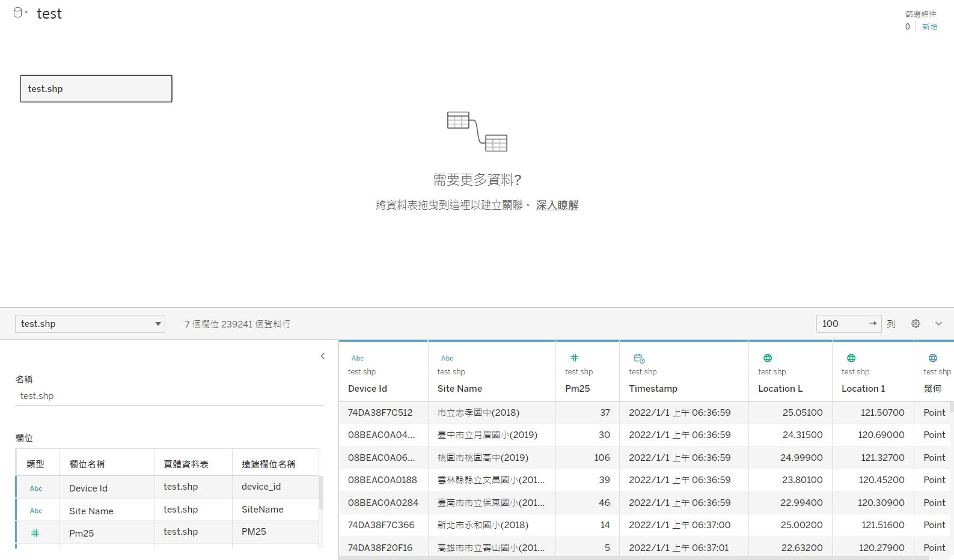Select the test.shp table on canvas
The width and height of the screenshot is (954, 560).
pyautogui.click(x=96, y=88)
